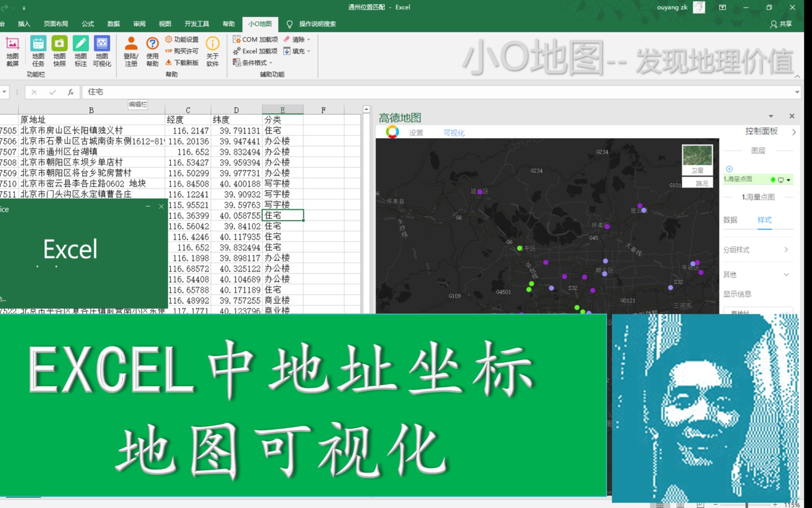Viewport: 812px width, 508px height.
Task: Expand the 清除 dropdown arrow
Action: [309, 39]
